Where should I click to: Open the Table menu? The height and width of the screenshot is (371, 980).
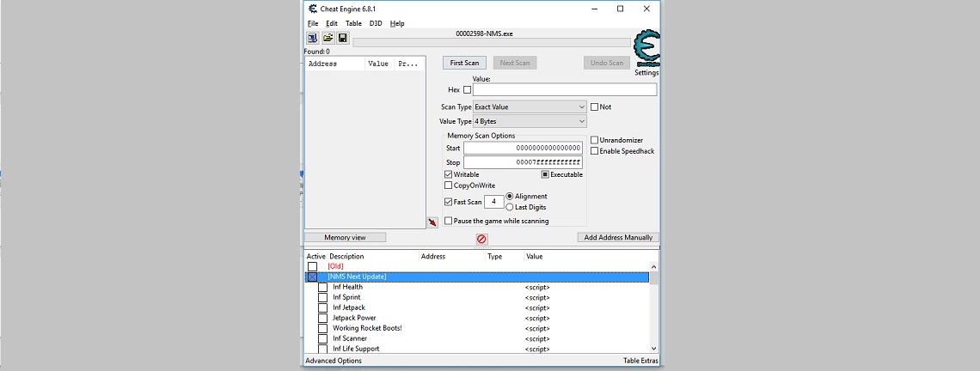[353, 23]
